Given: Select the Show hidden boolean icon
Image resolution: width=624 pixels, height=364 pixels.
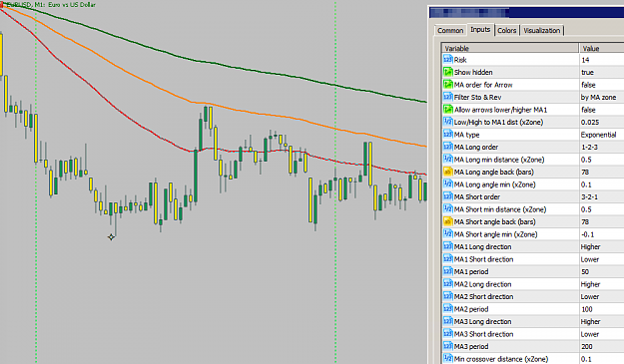Looking at the screenshot, I should pos(447,72).
